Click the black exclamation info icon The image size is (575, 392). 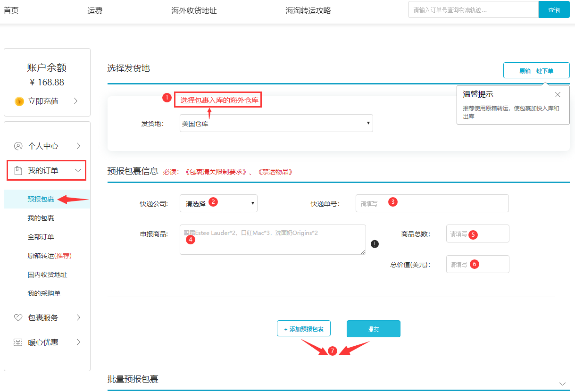click(x=375, y=244)
